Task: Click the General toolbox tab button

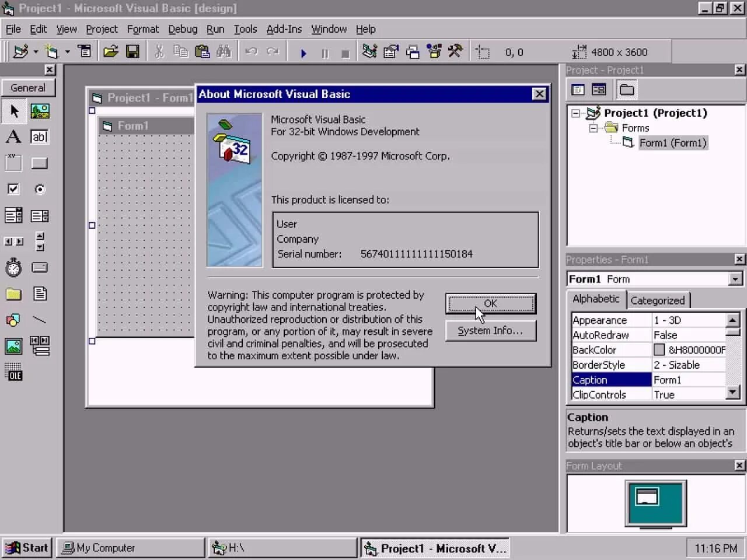Action: (x=28, y=88)
